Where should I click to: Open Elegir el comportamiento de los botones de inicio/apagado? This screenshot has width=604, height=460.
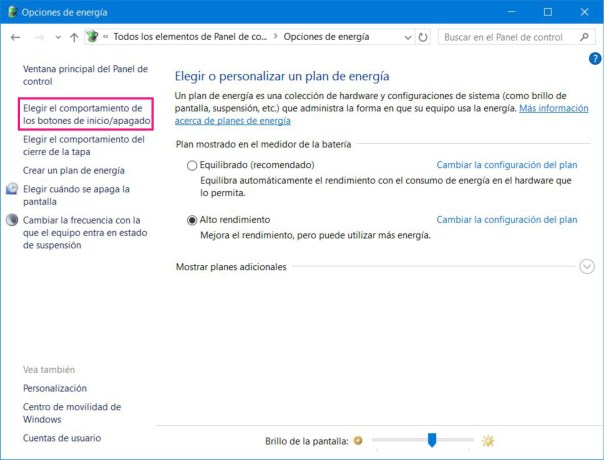tap(86, 114)
